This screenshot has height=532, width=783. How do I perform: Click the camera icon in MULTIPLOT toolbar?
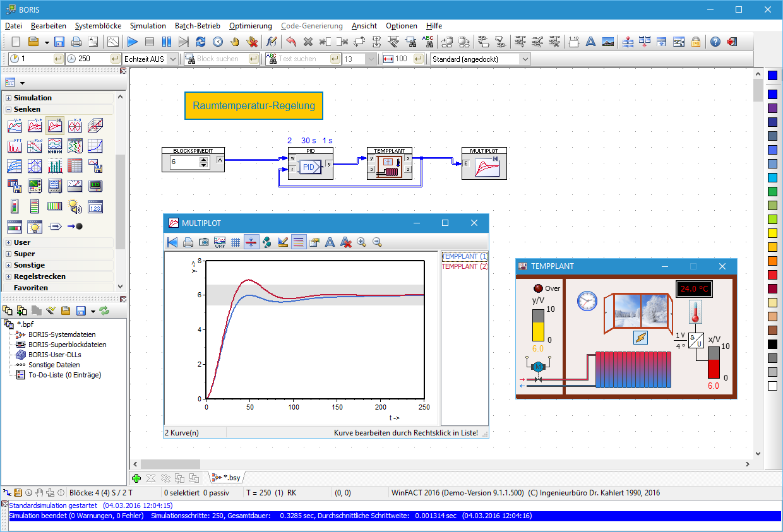pos(204,242)
